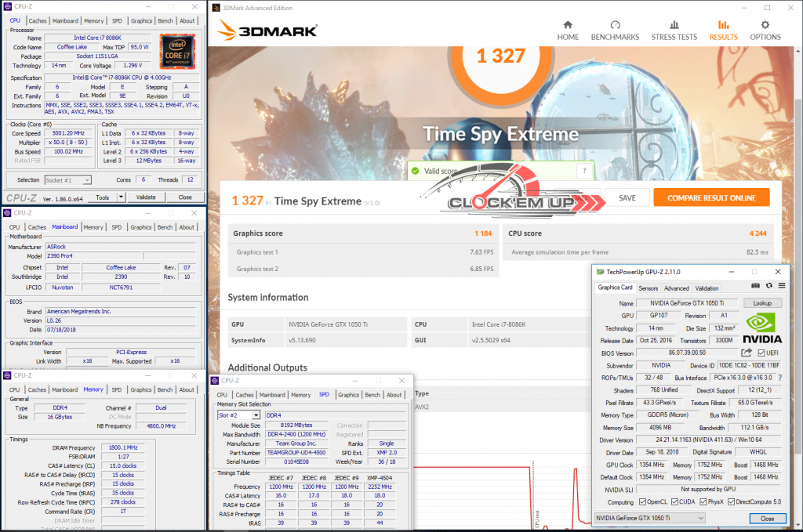Click the question mark beside Valid score
The height and width of the screenshot is (532, 803).
point(584,172)
